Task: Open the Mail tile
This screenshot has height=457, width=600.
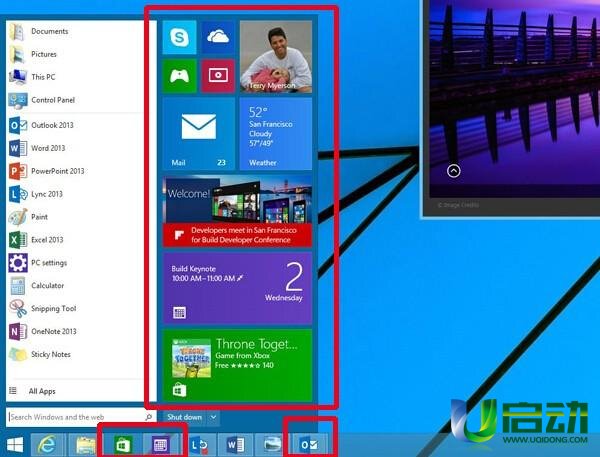Action: point(199,134)
